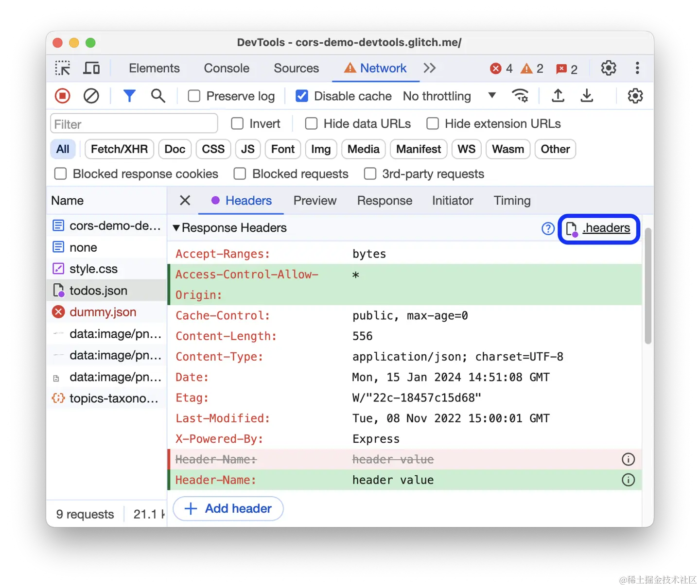Switch to the Preview tab
The width and height of the screenshot is (700, 588).
tap(315, 201)
